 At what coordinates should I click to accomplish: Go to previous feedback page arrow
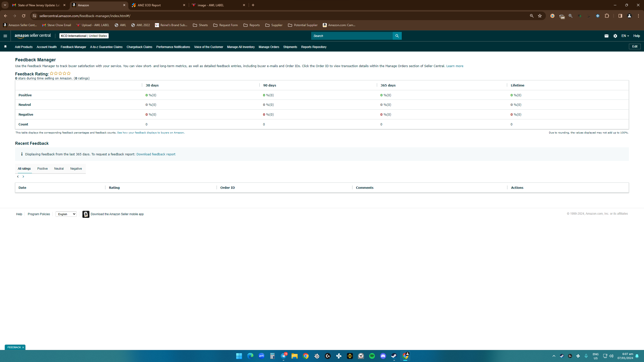click(18, 177)
